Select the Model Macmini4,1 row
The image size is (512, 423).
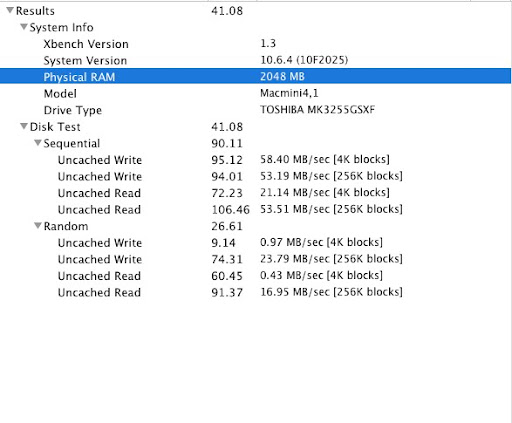coord(255,93)
